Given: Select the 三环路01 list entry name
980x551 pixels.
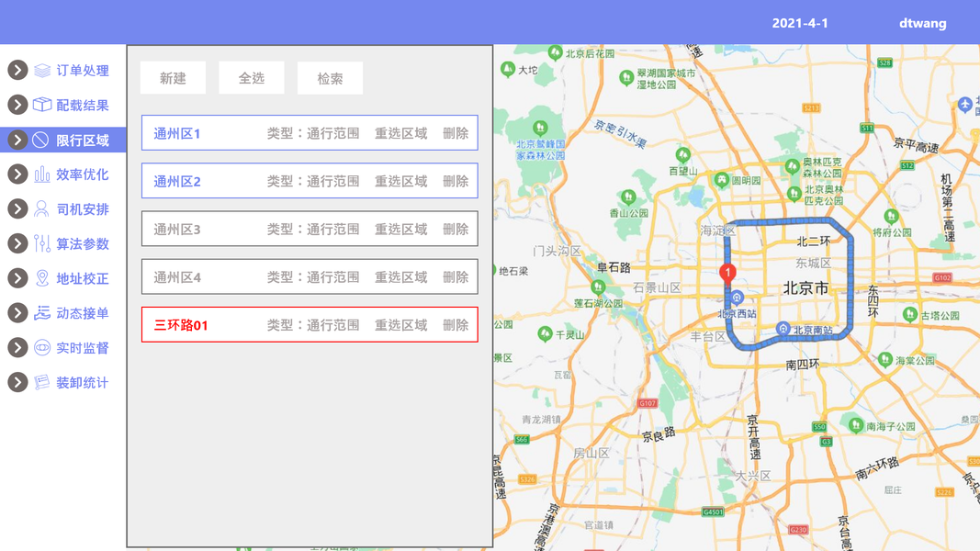Looking at the screenshot, I should pyautogui.click(x=181, y=325).
